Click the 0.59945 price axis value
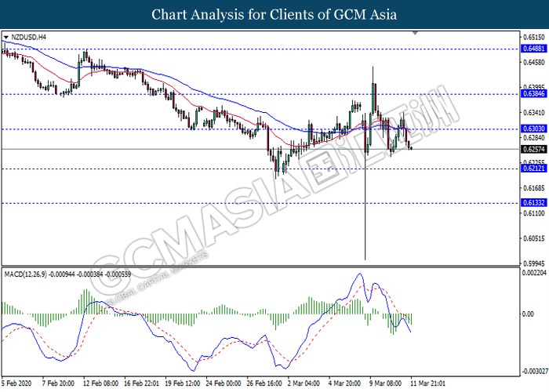Image resolution: width=549 pixels, height=392 pixels. (x=534, y=263)
